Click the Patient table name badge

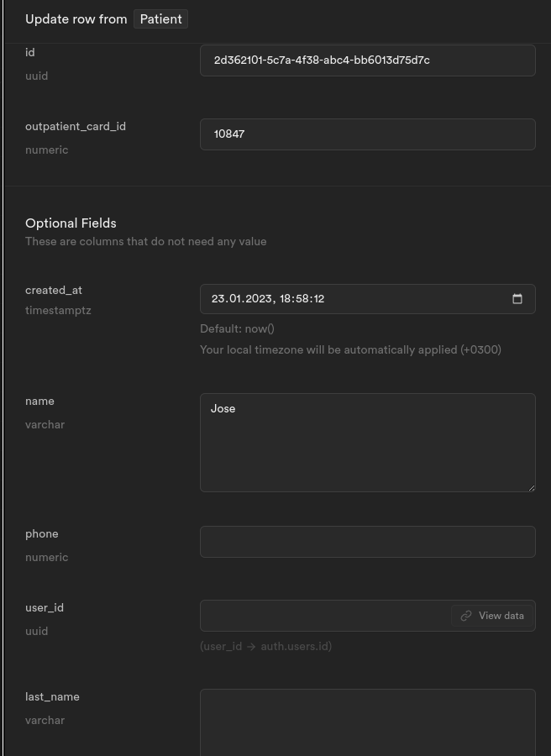click(160, 19)
